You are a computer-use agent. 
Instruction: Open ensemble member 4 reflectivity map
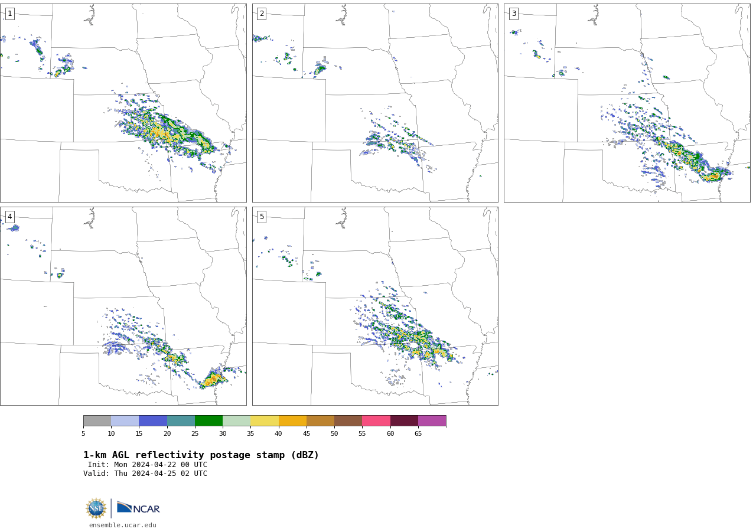coord(123,306)
